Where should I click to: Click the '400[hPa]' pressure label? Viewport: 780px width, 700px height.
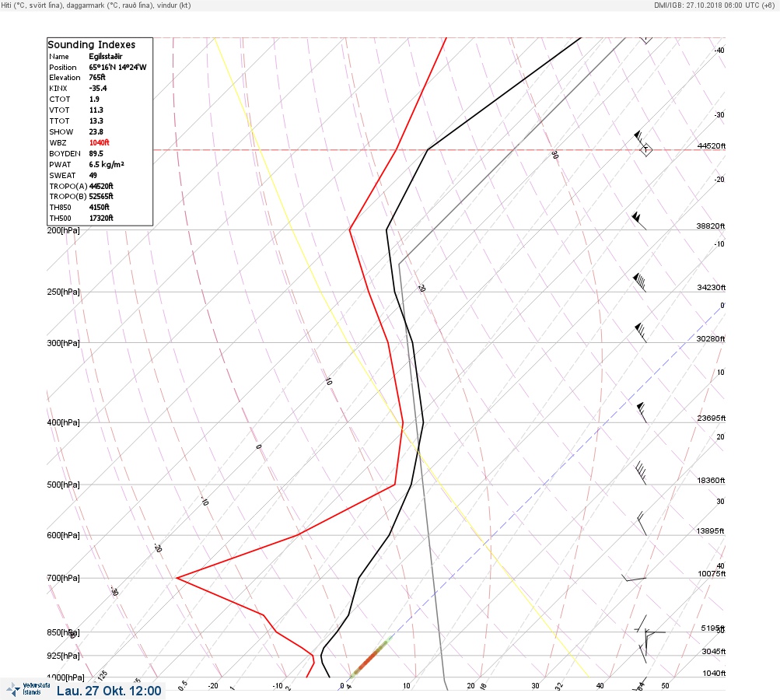point(63,422)
